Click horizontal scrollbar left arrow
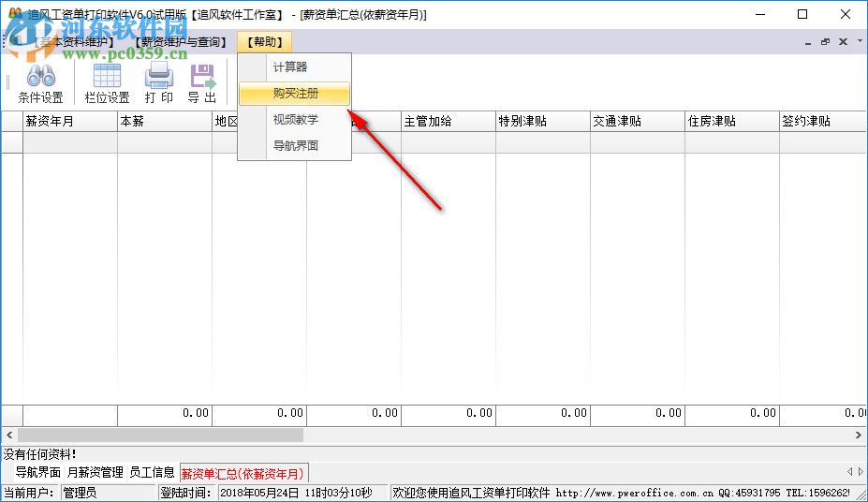The height and width of the screenshot is (502, 868). (9, 435)
